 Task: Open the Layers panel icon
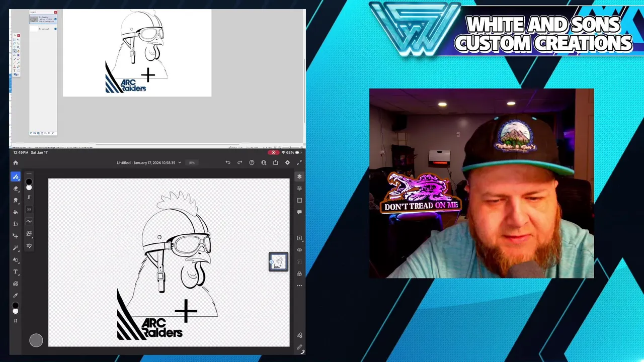click(x=299, y=176)
